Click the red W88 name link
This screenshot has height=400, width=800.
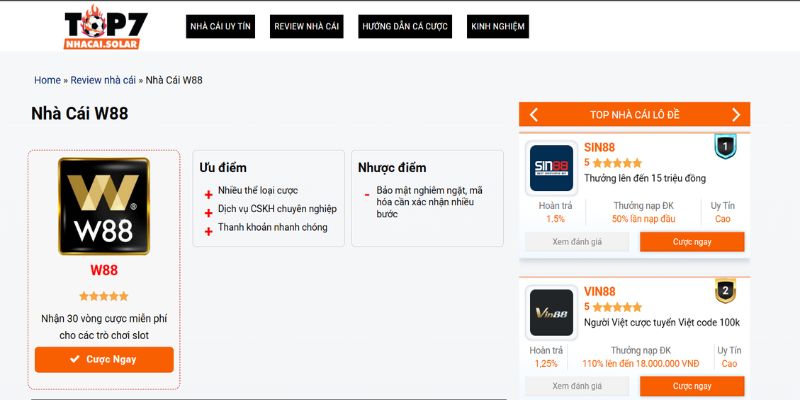coord(104,270)
